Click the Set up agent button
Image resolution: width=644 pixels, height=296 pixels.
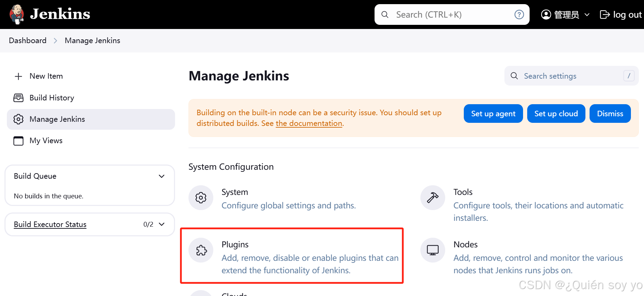493,114
